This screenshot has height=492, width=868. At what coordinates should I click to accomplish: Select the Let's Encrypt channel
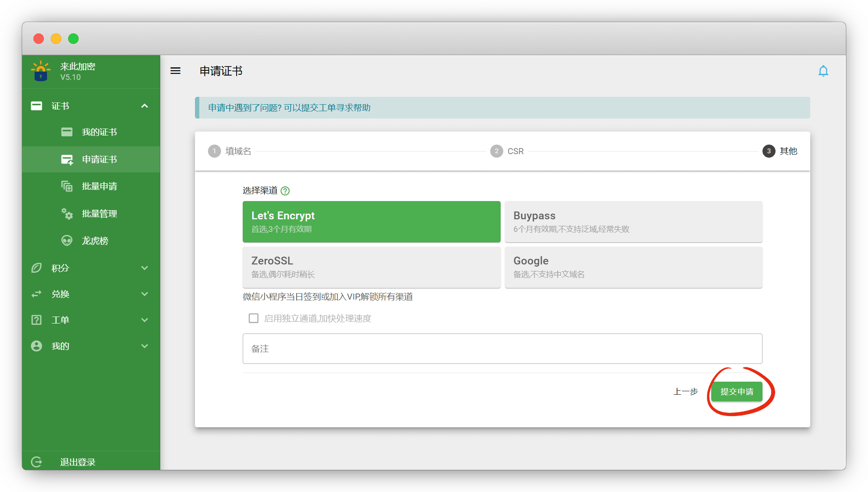click(x=371, y=221)
